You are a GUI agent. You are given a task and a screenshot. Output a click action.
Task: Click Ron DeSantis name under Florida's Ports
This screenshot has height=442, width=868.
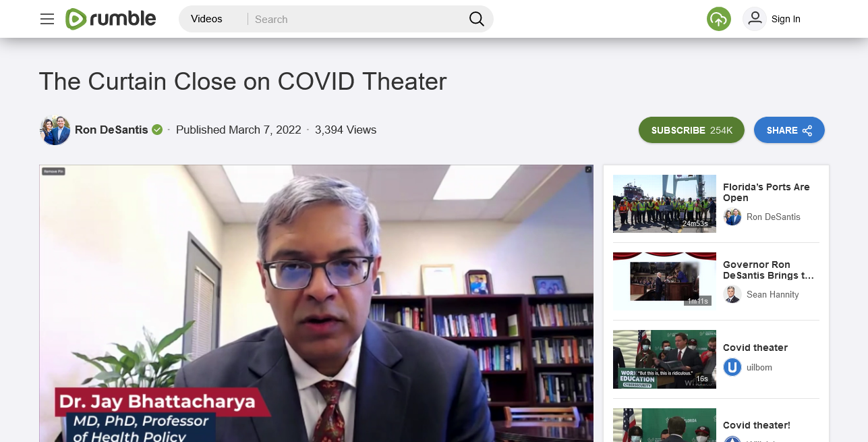pos(774,217)
